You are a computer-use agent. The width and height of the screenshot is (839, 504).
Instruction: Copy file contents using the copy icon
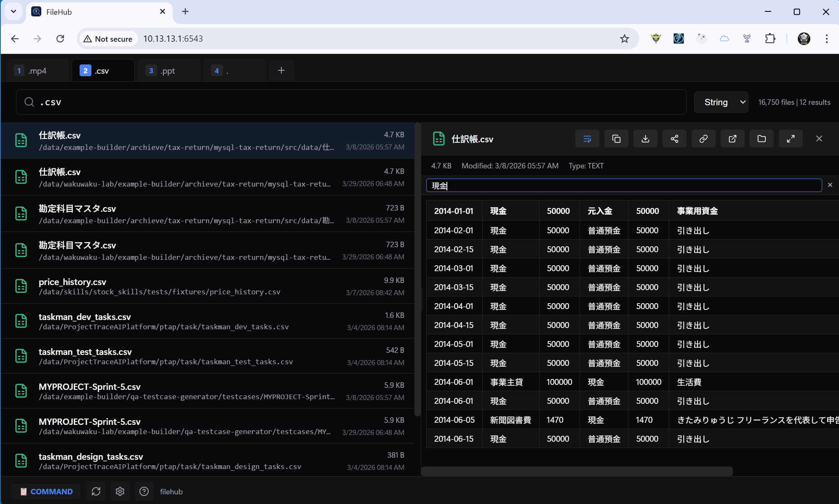616,139
